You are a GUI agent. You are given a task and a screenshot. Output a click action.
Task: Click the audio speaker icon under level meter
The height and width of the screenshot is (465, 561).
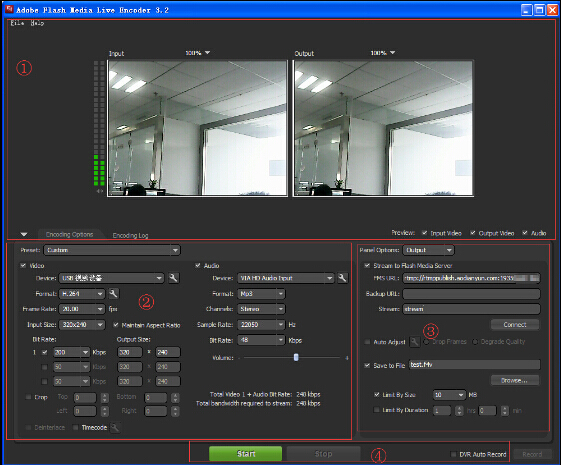pos(99,191)
